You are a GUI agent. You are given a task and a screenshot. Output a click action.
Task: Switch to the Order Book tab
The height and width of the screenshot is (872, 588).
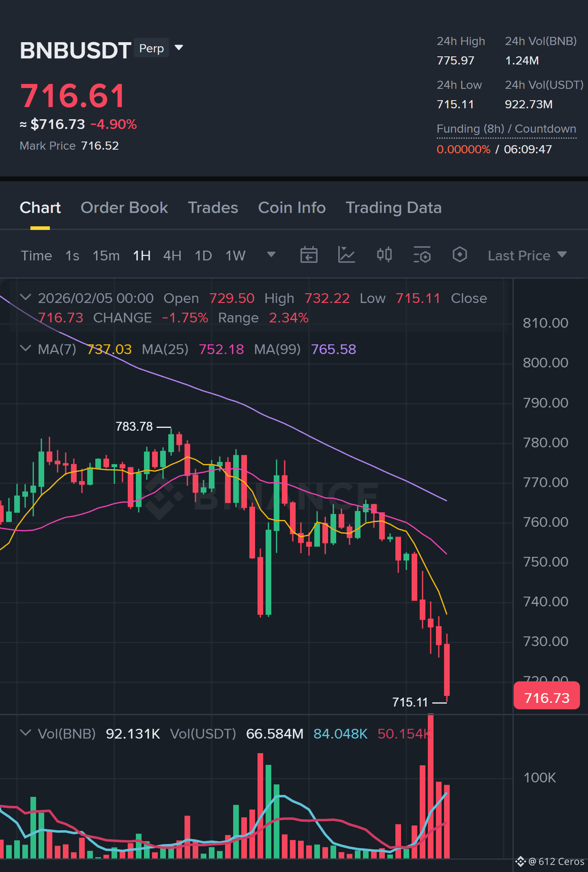124,208
